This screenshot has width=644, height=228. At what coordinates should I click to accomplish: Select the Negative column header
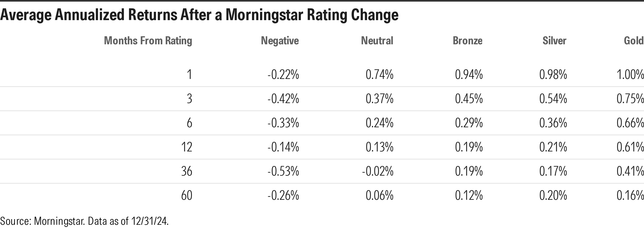[x=280, y=41]
